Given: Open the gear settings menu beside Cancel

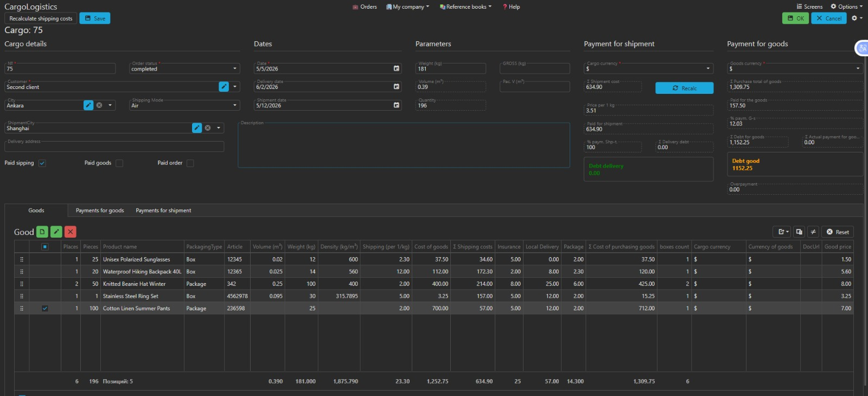Looking at the screenshot, I should 857,18.
